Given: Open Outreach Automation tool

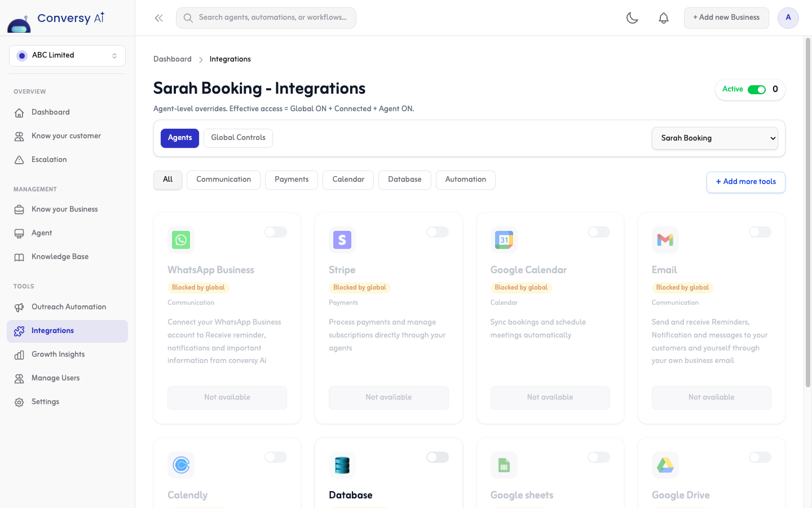Looking at the screenshot, I should pos(67,307).
